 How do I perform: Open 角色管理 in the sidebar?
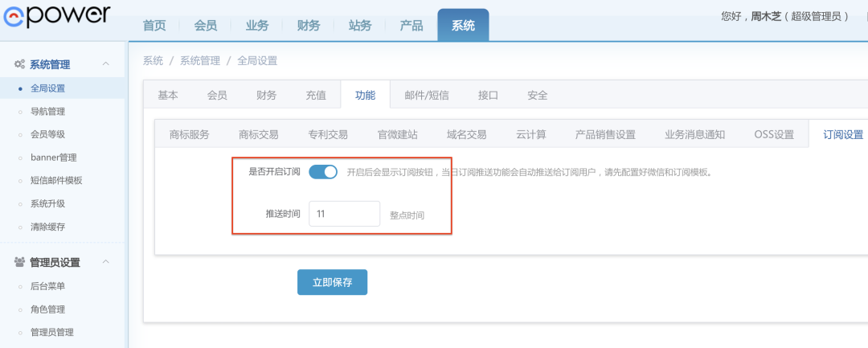coord(47,309)
